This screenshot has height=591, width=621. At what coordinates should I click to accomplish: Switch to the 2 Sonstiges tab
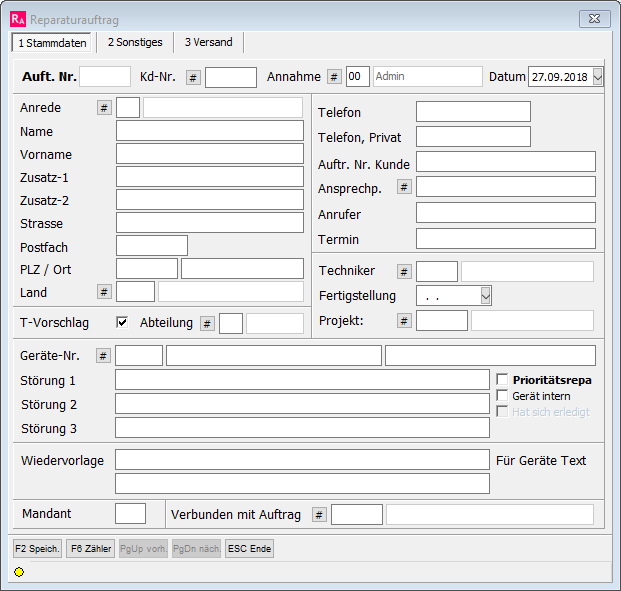pos(134,42)
